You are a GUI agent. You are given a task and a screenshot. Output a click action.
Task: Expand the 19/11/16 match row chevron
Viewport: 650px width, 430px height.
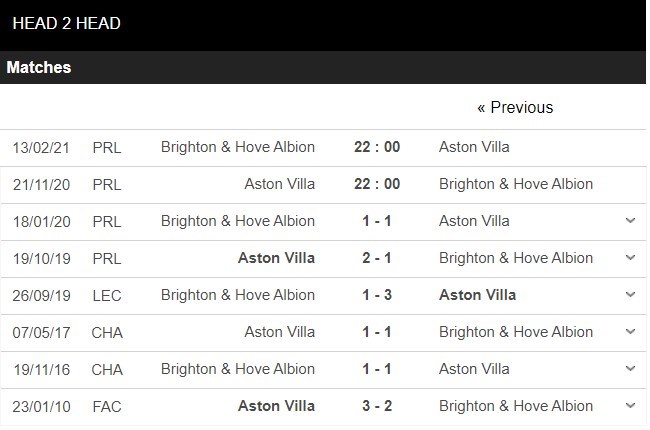(630, 369)
